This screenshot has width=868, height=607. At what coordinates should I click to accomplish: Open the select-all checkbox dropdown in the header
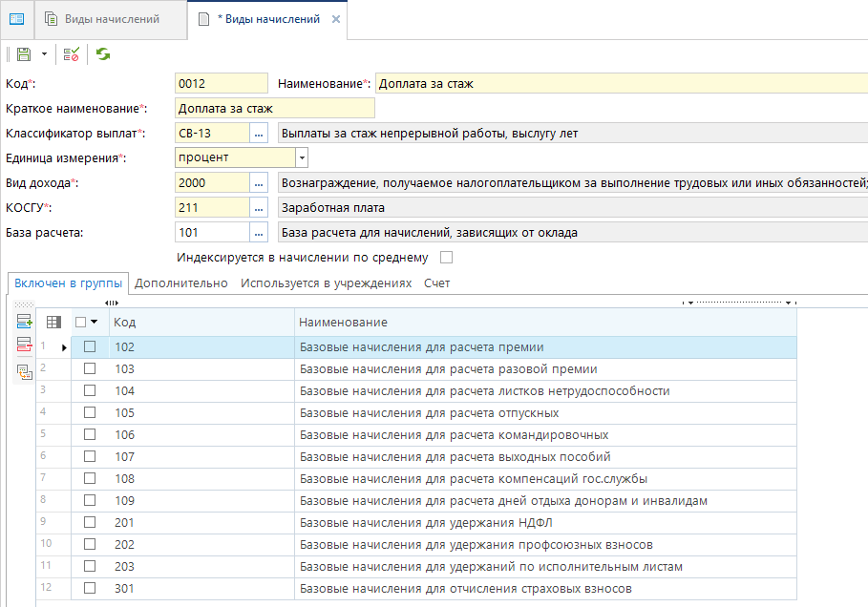pos(95,323)
